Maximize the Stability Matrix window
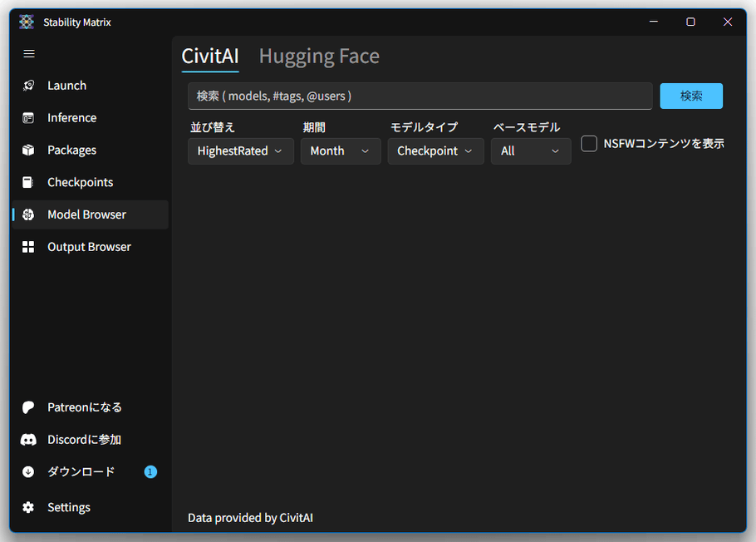Viewport: 756px width, 542px height. (690, 22)
